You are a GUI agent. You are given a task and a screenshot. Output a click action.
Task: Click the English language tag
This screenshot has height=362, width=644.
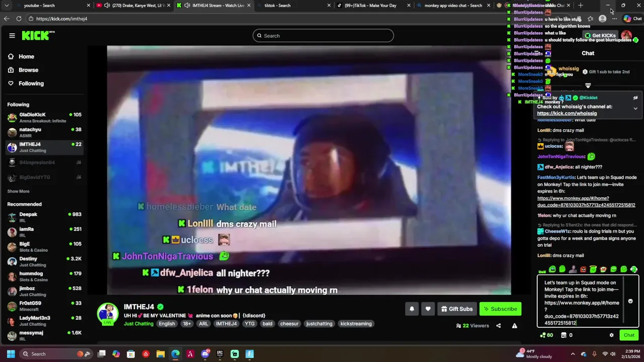point(167,324)
